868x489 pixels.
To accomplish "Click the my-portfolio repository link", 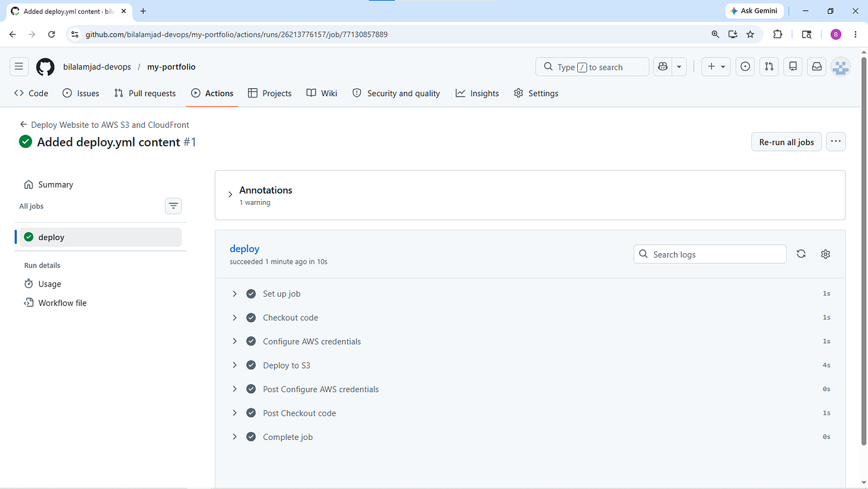I will 171,67.
